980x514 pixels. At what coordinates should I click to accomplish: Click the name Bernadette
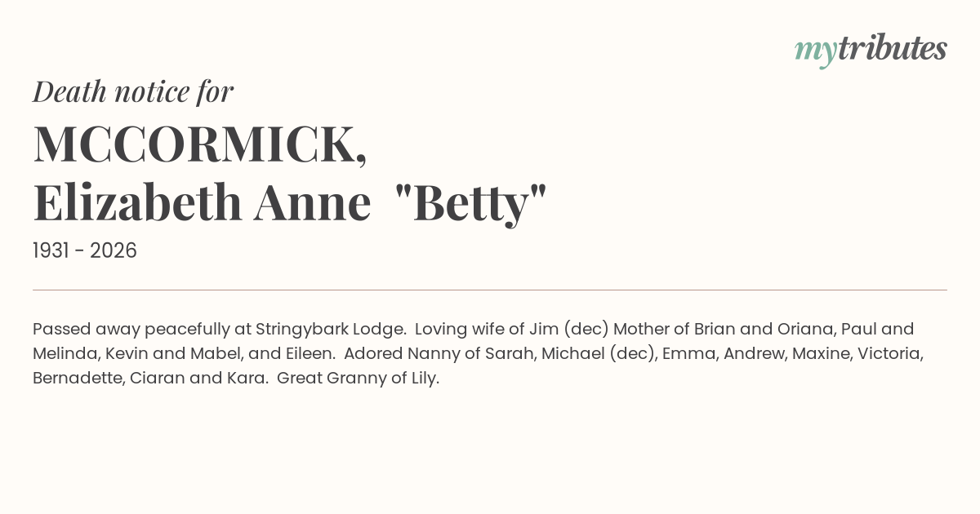tap(78, 379)
